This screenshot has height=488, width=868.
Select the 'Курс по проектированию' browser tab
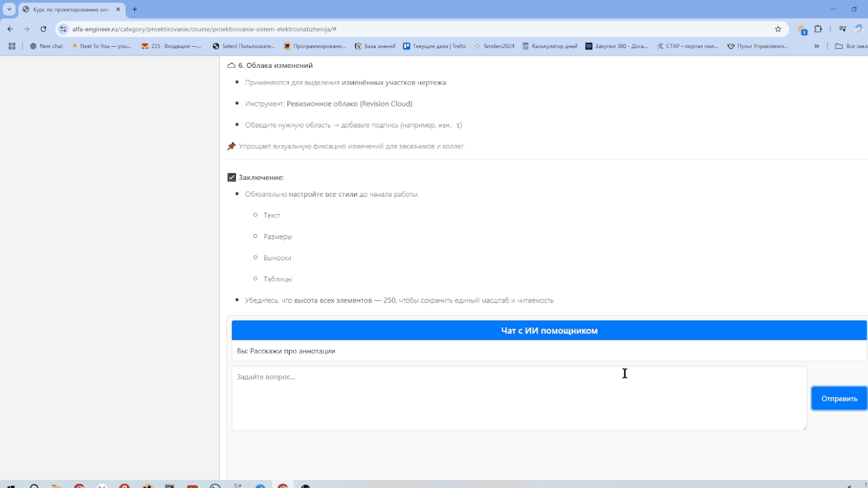pyautogui.click(x=68, y=9)
